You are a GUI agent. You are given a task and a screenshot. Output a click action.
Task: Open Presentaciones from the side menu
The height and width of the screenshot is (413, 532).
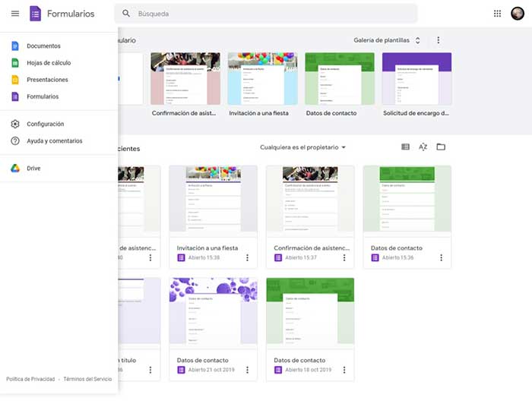(47, 80)
